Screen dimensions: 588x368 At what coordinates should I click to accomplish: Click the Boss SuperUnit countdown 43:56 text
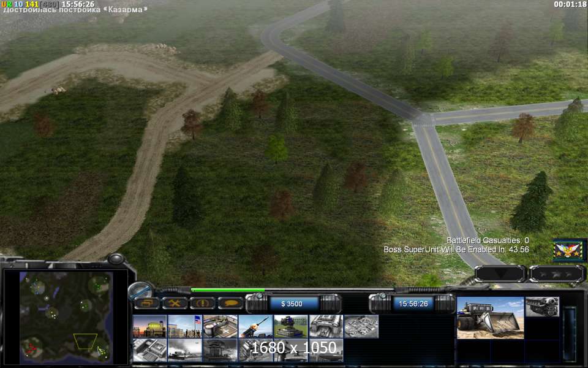456,250
